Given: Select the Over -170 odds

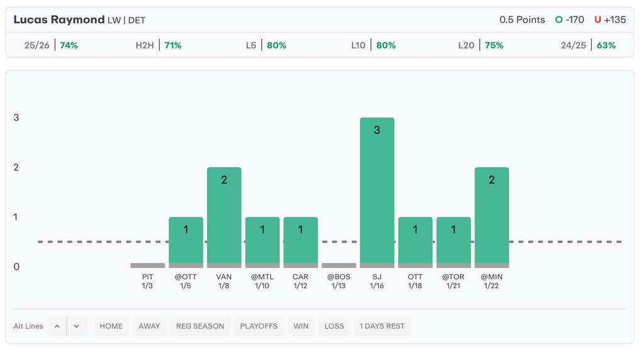Looking at the screenshot, I should 570,19.
